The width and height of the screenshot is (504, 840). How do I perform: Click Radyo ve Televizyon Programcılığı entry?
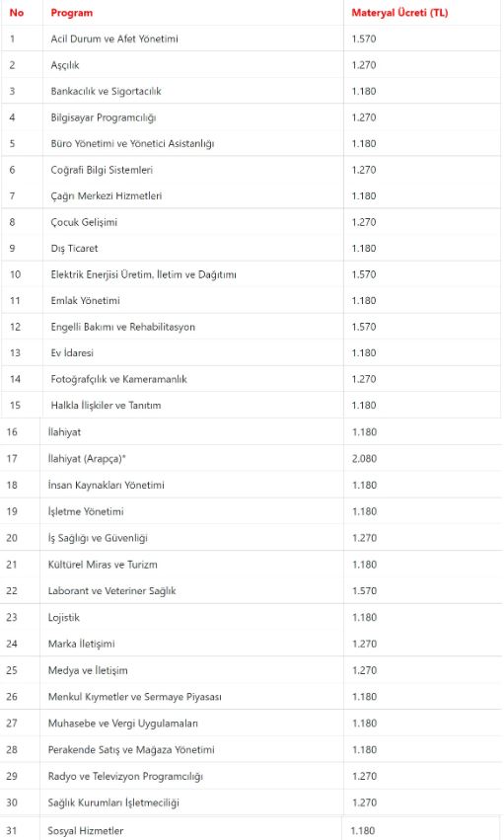(x=125, y=776)
